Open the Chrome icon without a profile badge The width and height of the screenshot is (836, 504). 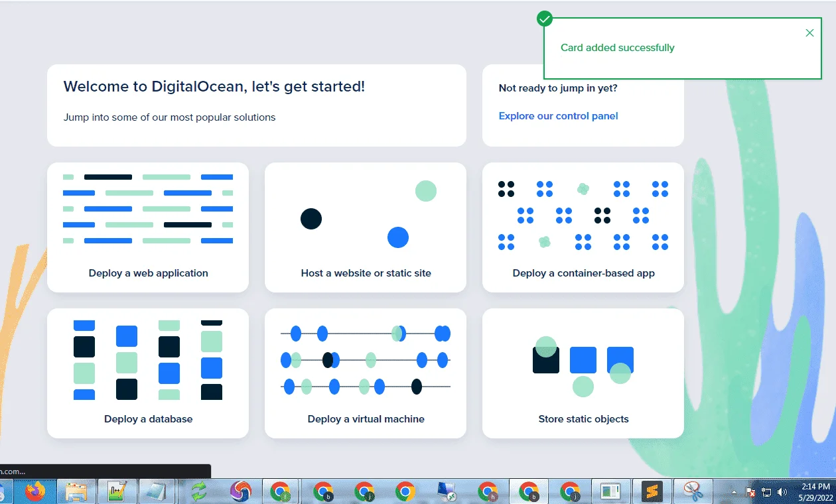405,491
